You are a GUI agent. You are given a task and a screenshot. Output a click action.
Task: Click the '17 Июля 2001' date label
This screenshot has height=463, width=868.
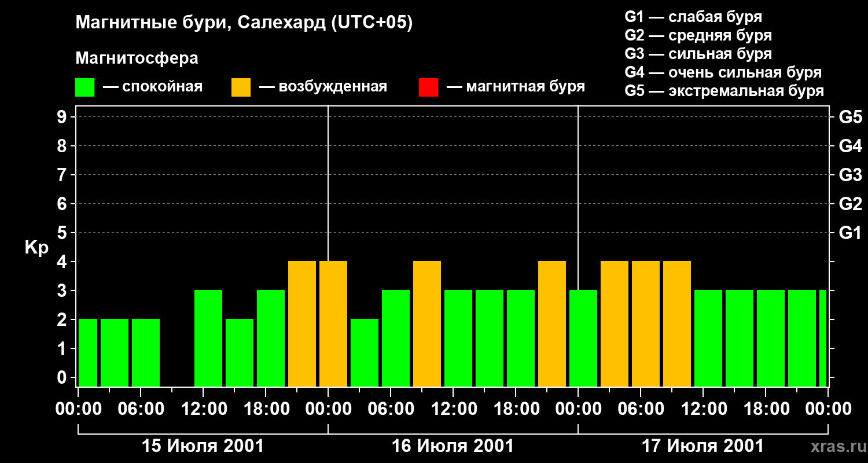[x=703, y=446]
